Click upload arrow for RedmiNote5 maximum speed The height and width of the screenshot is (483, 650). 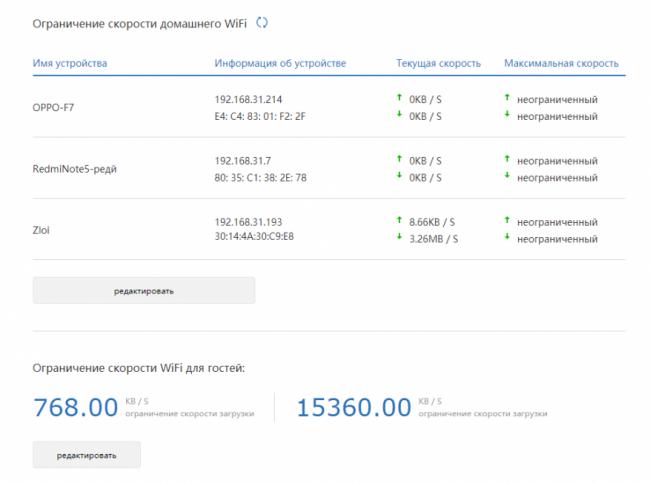click(x=508, y=159)
